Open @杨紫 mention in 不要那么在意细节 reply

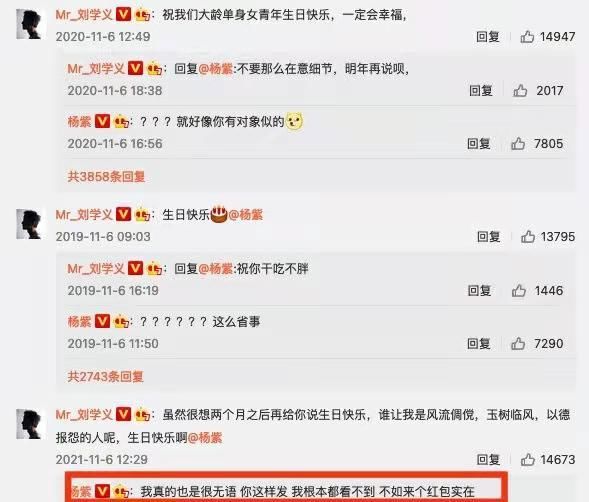tap(215, 69)
